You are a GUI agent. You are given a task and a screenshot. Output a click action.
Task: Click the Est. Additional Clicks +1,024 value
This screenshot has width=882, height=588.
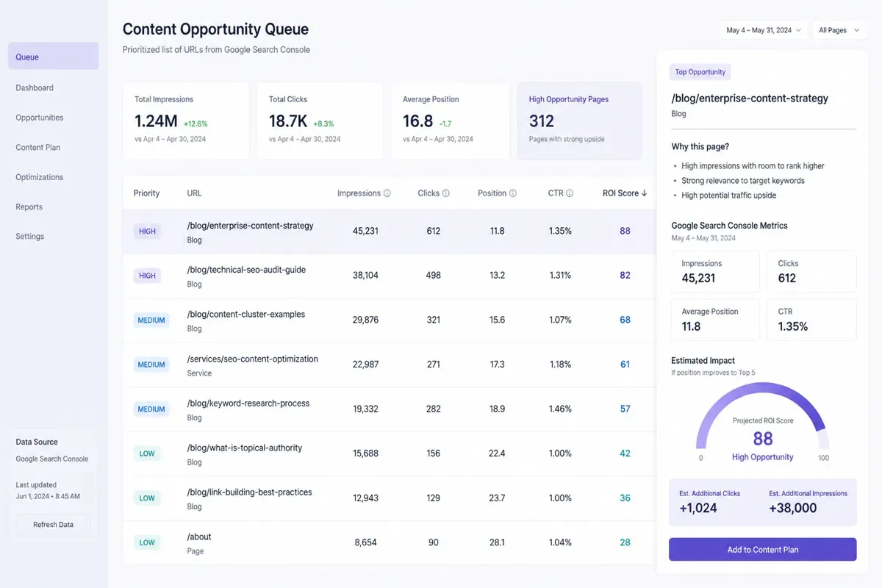698,508
